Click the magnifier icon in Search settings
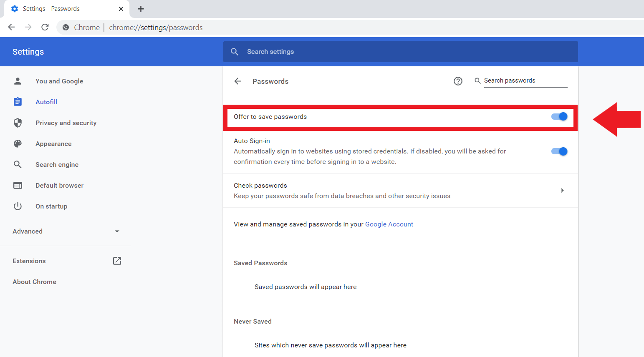The width and height of the screenshot is (644, 357). pos(235,52)
